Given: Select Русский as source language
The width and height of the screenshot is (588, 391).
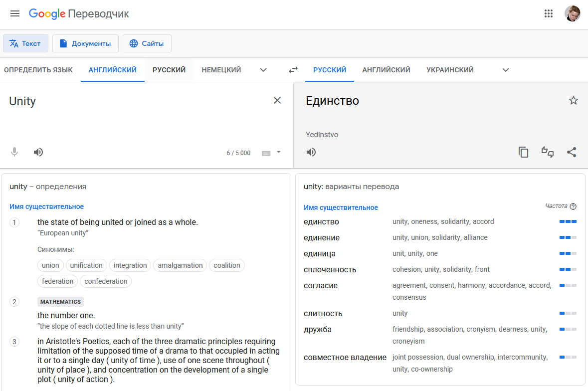Looking at the screenshot, I should (169, 70).
